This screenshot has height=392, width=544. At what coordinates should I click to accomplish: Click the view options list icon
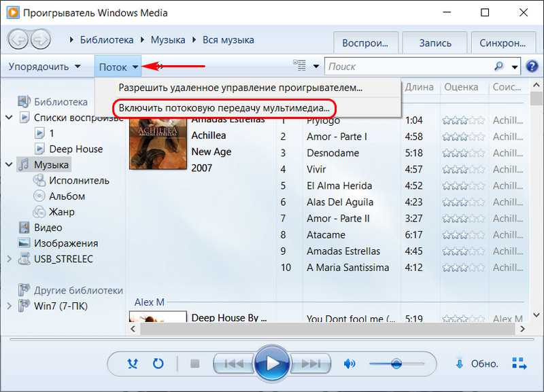point(299,65)
